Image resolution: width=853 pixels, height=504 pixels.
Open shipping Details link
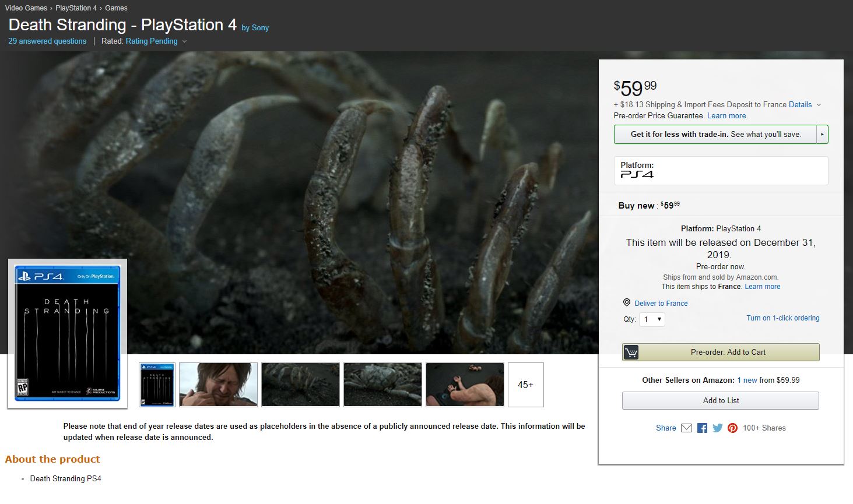800,105
